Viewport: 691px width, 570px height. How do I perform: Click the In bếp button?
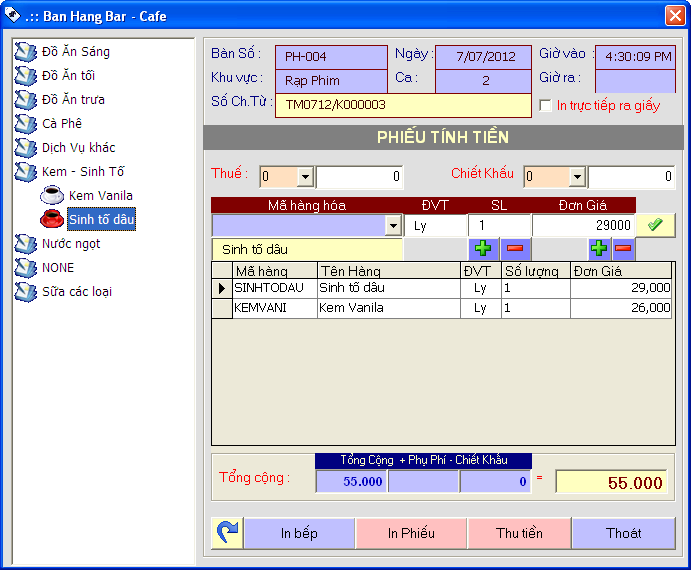[299, 533]
